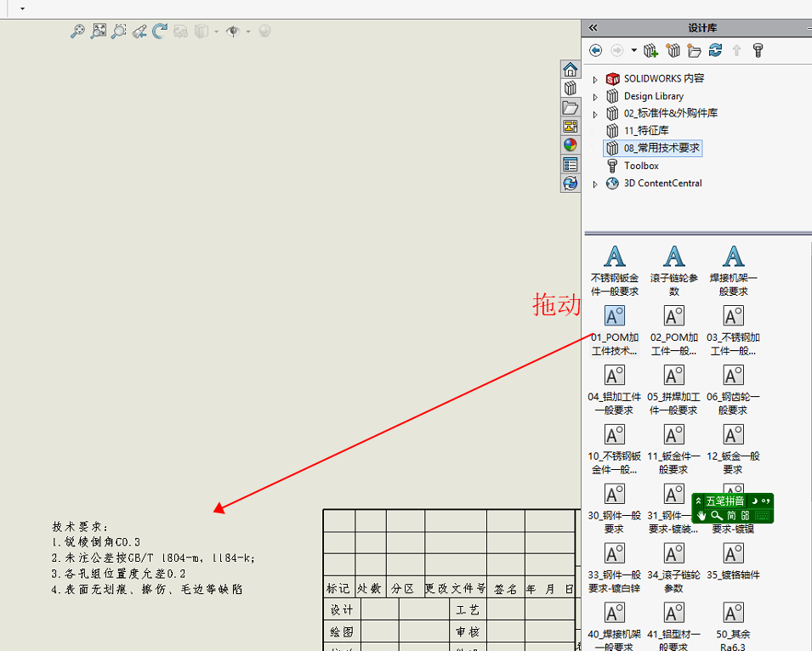Select the 焊接机架一般要求 note item
Image resolution: width=812 pixels, height=651 pixels.
[x=733, y=270]
